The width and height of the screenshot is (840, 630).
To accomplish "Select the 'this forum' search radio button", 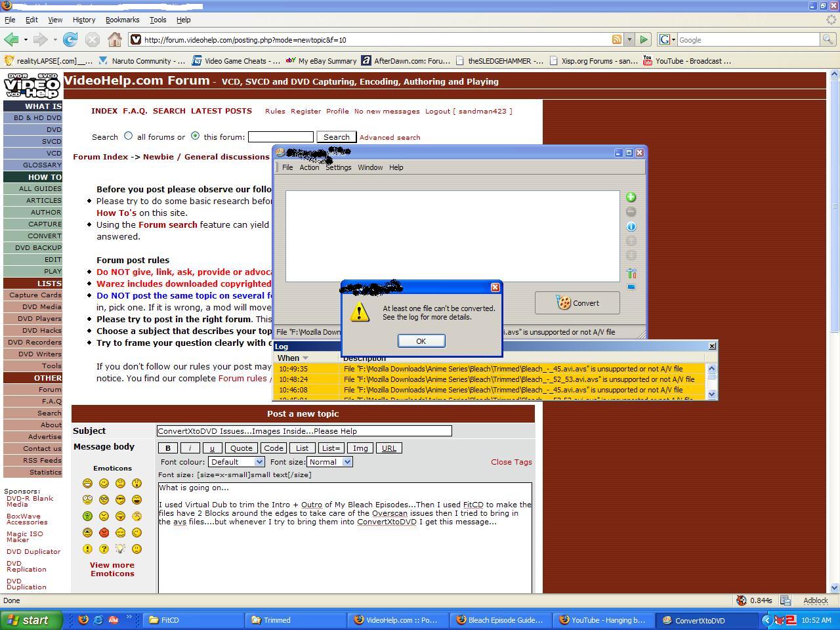I will pos(195,136).
